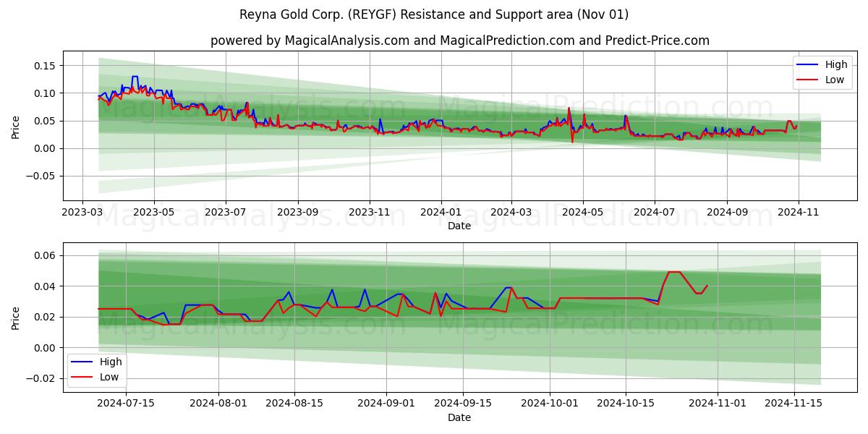Click the '2024-09' date tick label
This screenshot has width=868, height=434.
pyautogui.click(x=727, y=213)
